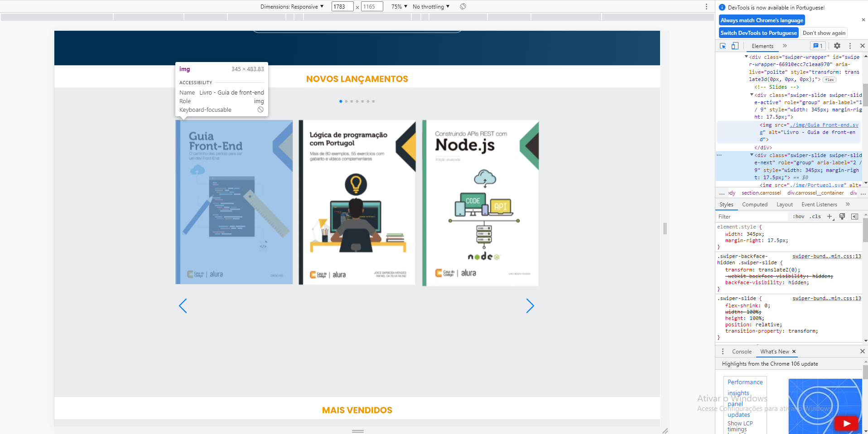Viewport: 868px width, 434px height.
Task: Open the Dimensions: Responsive dropdown
Action: click(292, 6)
